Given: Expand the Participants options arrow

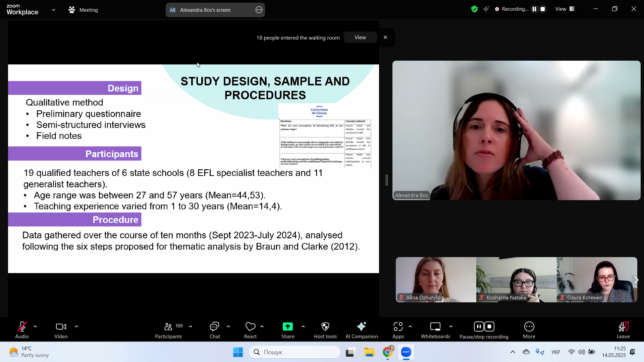Looking at the screenshot, I should (191, 326).
